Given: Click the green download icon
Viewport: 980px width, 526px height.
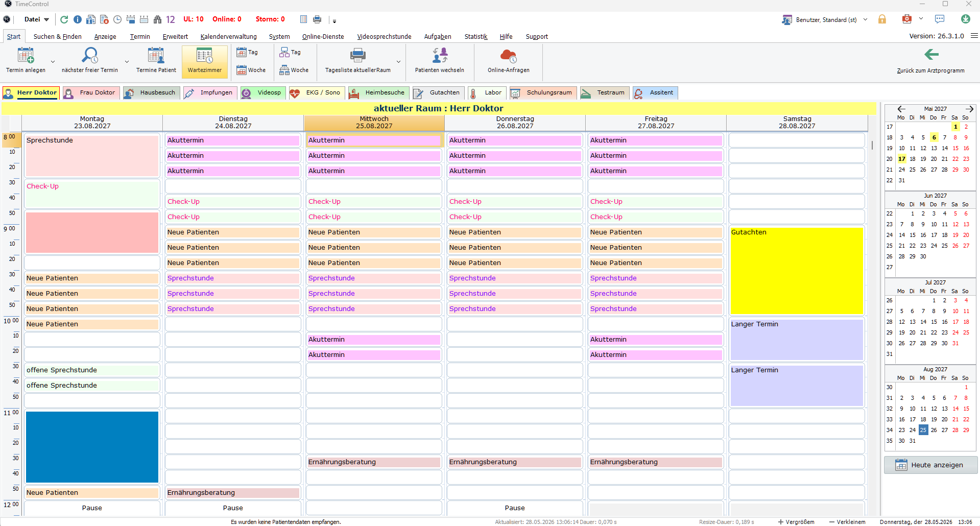Looking at the screenshot, I should click(965, 19).
